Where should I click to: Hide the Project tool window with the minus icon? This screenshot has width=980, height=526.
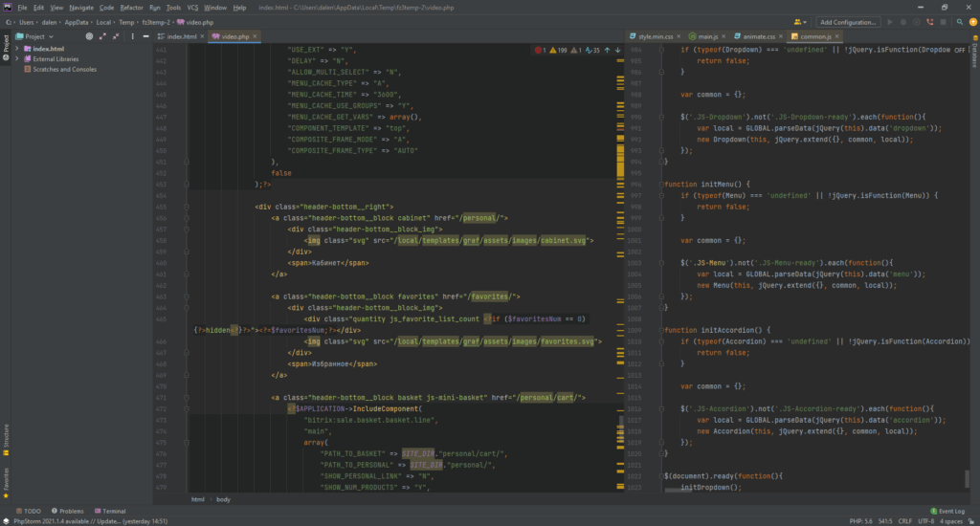click(x=145, y=36)
